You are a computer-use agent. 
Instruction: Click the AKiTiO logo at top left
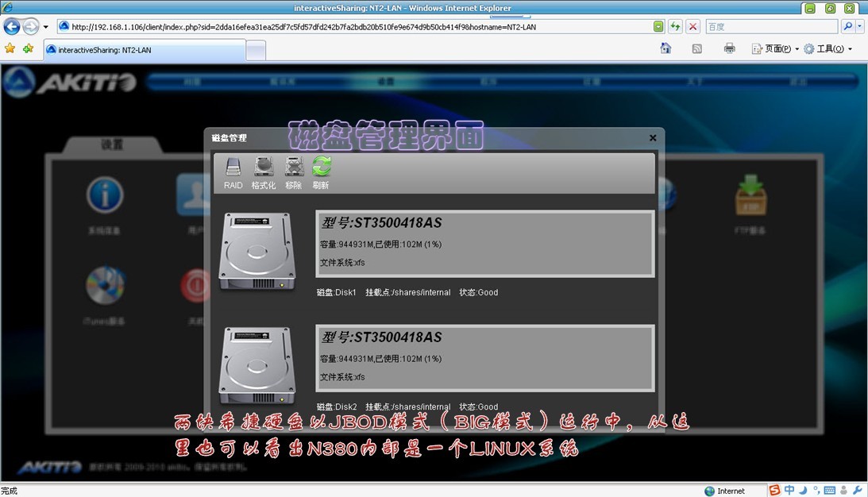pyautogui.click(x=70, y=83)
